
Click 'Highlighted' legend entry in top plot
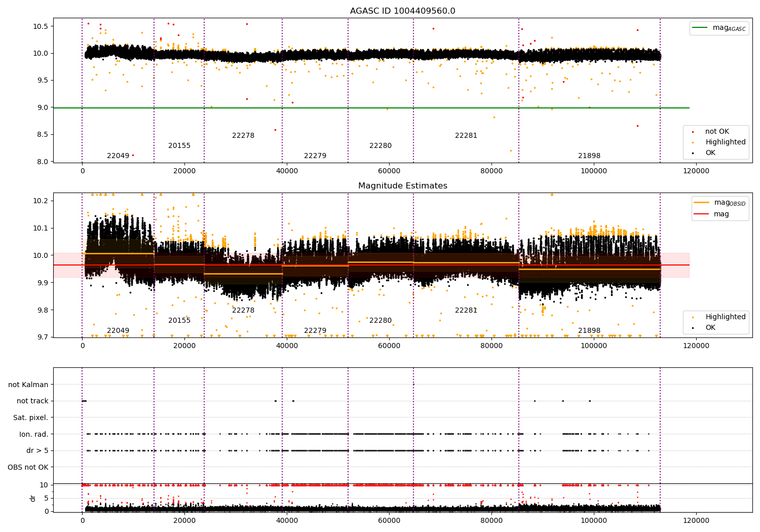pyautogui.click(x=725, y=142)
